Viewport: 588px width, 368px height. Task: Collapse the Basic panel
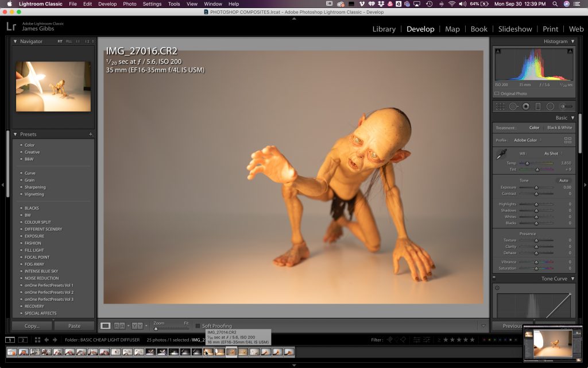pos(572,117)
